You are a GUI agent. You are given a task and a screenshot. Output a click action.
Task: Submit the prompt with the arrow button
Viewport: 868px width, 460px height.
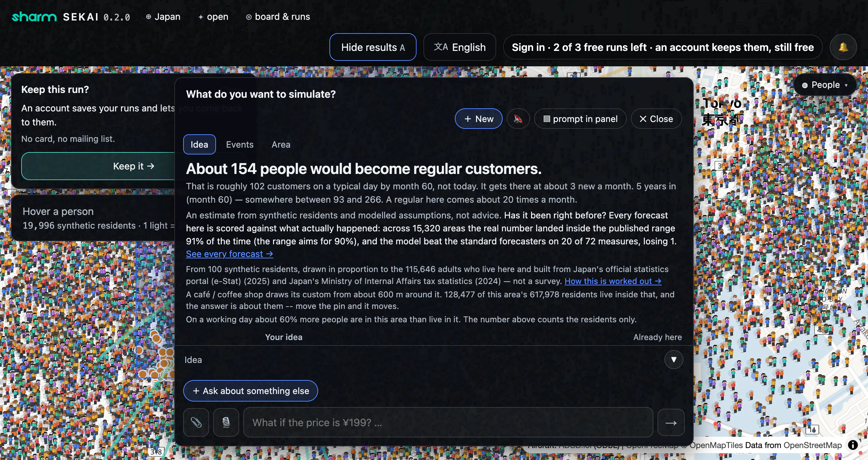pos(671,423)
